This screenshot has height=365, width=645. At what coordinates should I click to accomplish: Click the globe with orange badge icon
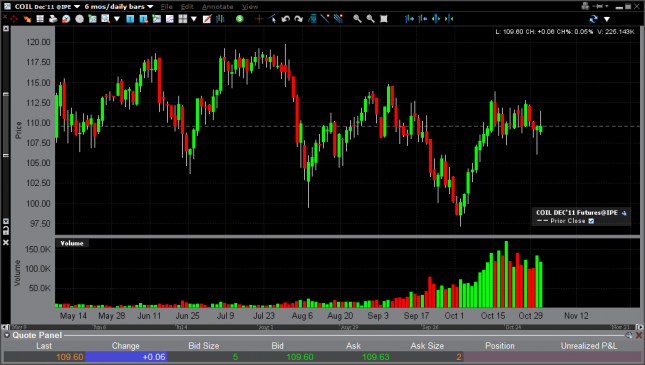pos(66,19)
